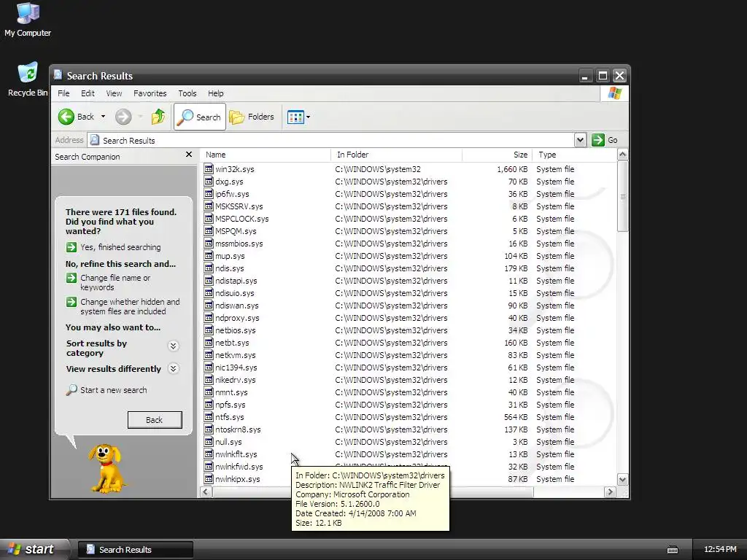Screen dimensions: 747x560
Task: Click the Up folder icon
Action: click(158, 117)
